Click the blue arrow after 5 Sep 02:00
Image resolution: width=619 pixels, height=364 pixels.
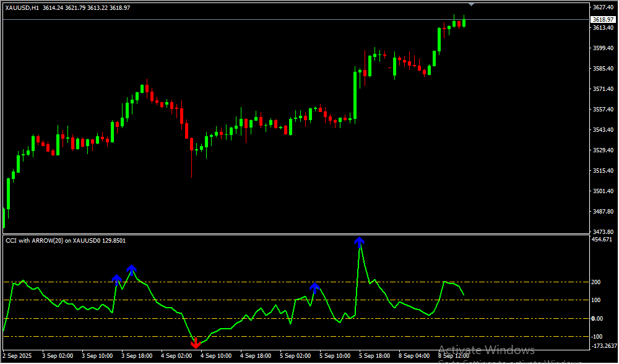(x=314, y=286)
